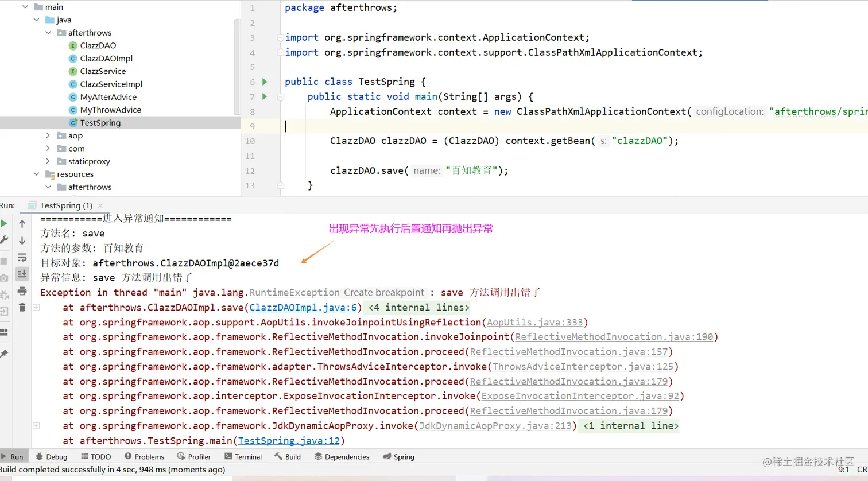The height and width of the screenshot is (481, 868).
Task: Click the project tree vertical scrollbar
Action: click(x=237, y=66)
